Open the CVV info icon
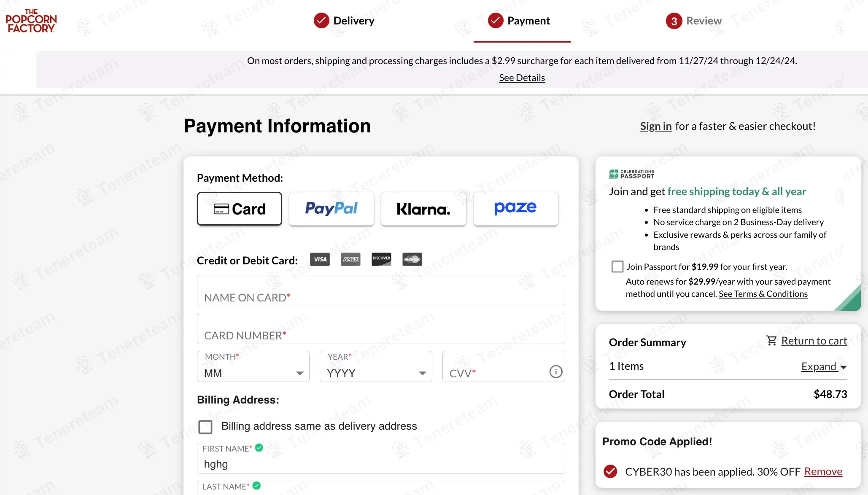 (556, 371)
